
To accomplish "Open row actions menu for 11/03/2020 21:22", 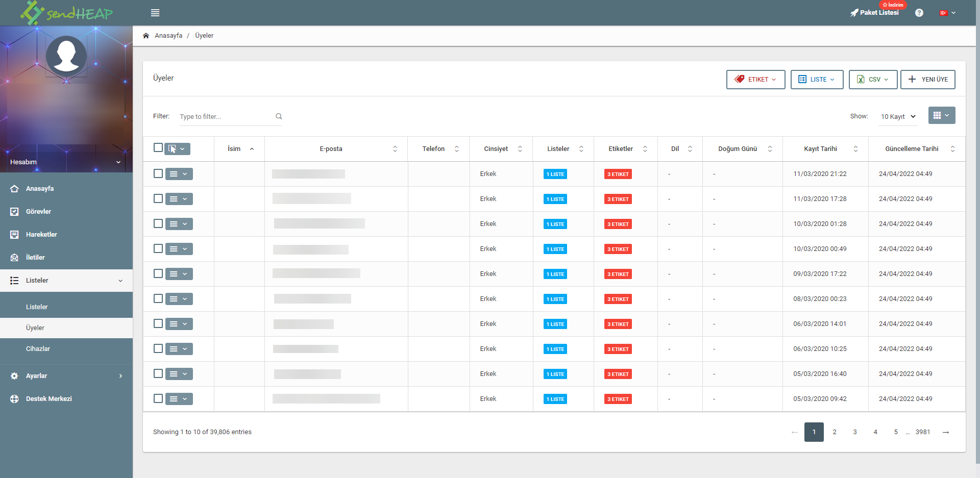I will [x=179, y=174].
